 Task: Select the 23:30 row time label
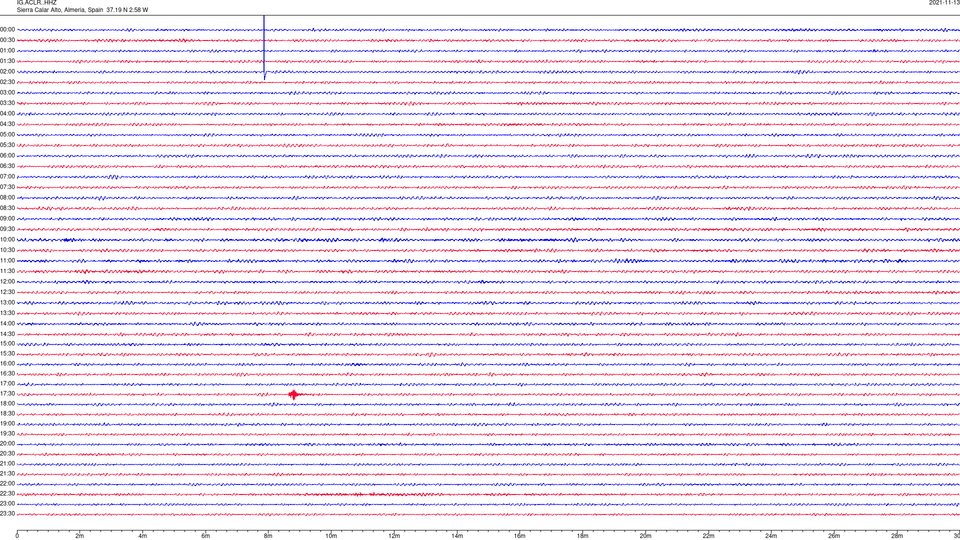tap(7, 513)
